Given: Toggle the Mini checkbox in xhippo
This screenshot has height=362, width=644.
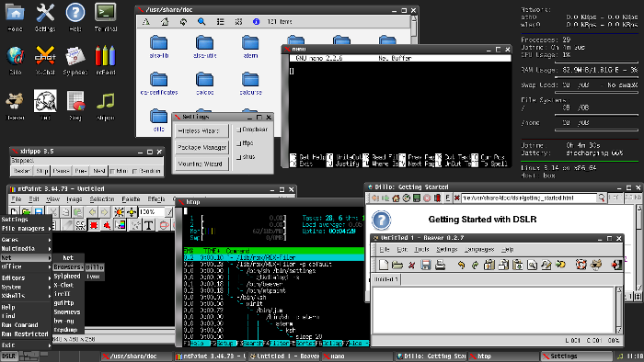Looking at the screenshot, I should click(x=112, y=172).
